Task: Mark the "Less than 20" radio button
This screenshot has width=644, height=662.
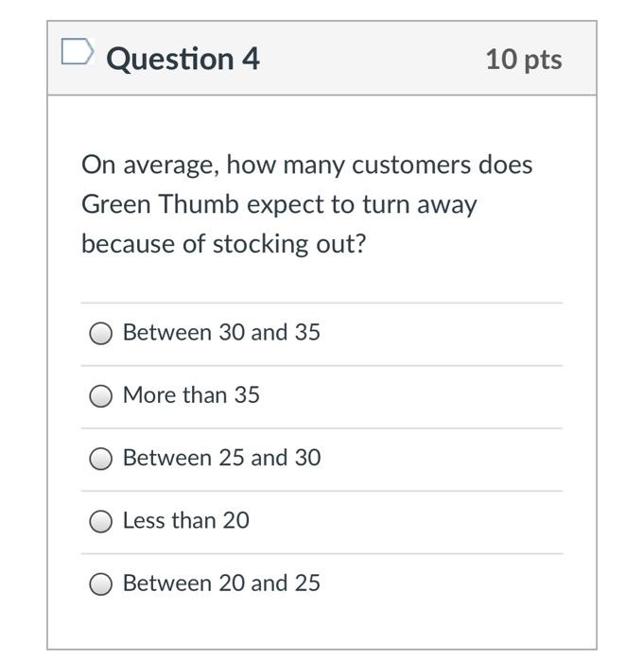Action: [101, 521]
